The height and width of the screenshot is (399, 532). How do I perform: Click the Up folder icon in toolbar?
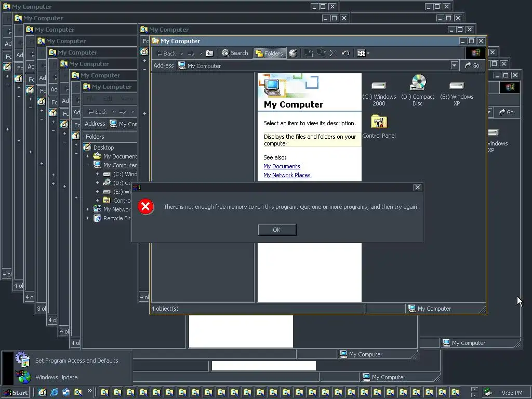[x=210, y=54]
